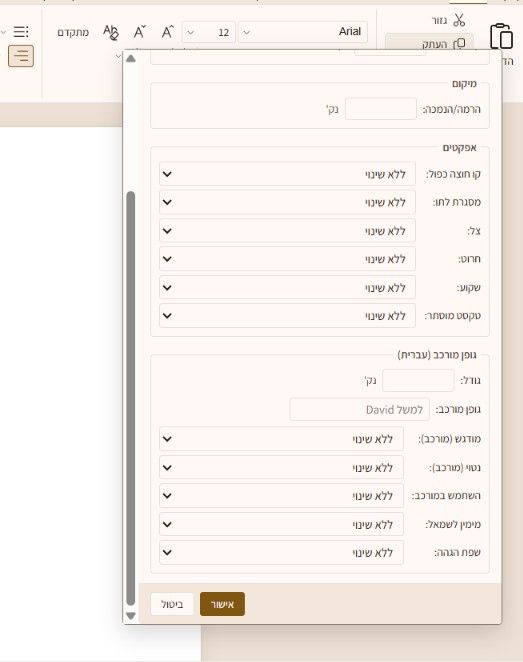The width and height of the screenshot is (523, 662).
Task: Expand the double strikethrough (קו חוצה כפול) dropdown
Action: pyautogui.click(x=287, y=174)
